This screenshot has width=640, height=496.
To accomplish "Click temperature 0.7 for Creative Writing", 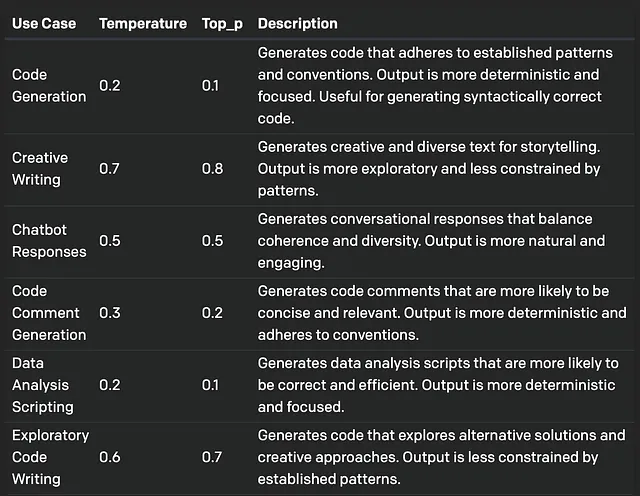I will 109,169.
